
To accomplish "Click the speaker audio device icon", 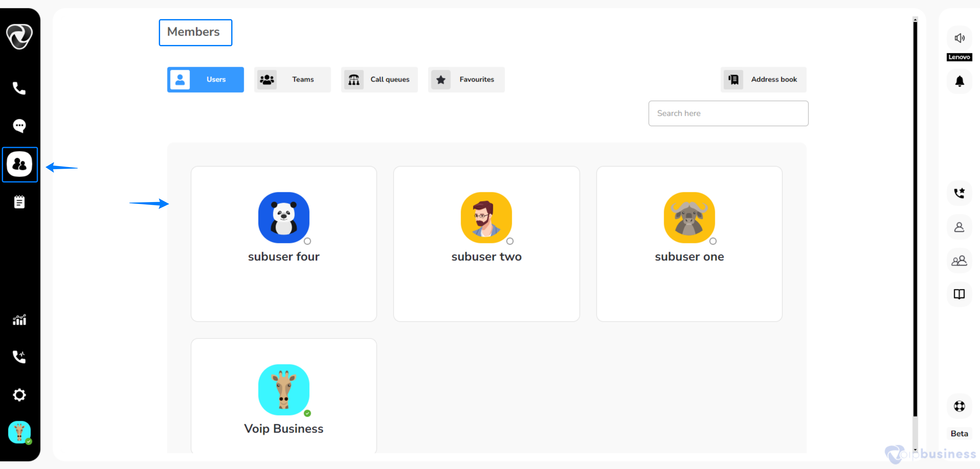I will [959, 38].
